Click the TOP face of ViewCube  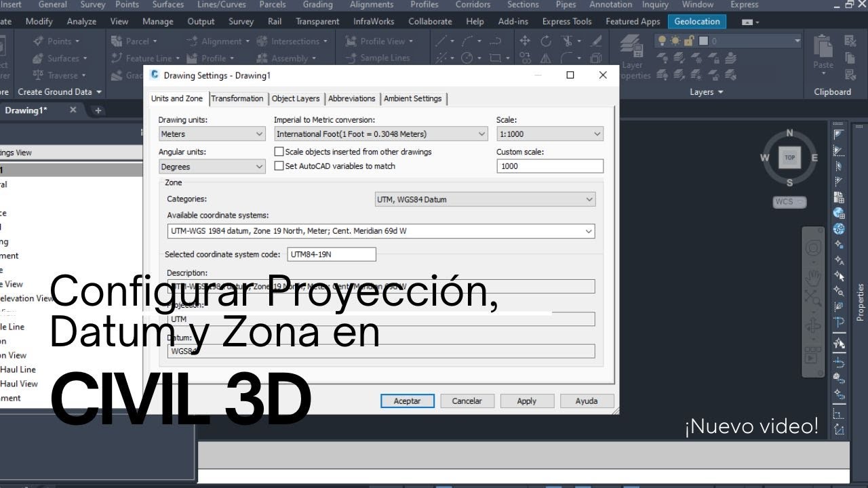789,157
